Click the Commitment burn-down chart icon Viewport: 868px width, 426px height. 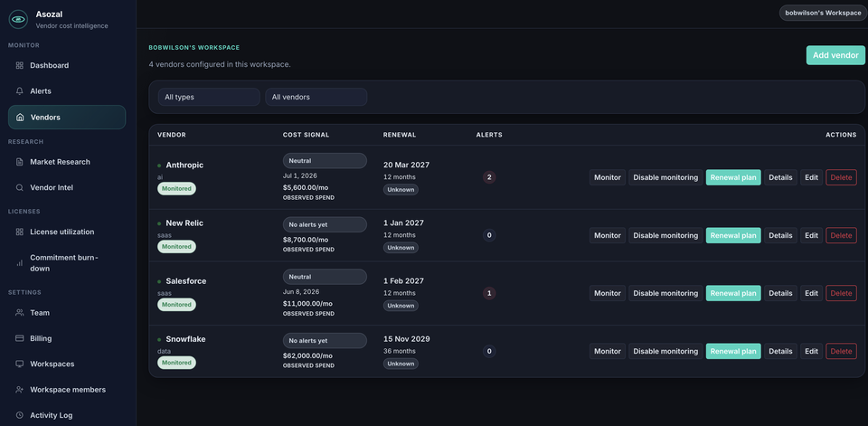(x=19, y=263)
